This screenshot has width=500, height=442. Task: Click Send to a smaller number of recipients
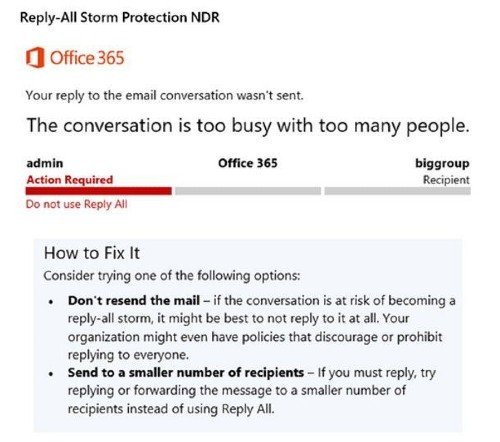point(186,373)
